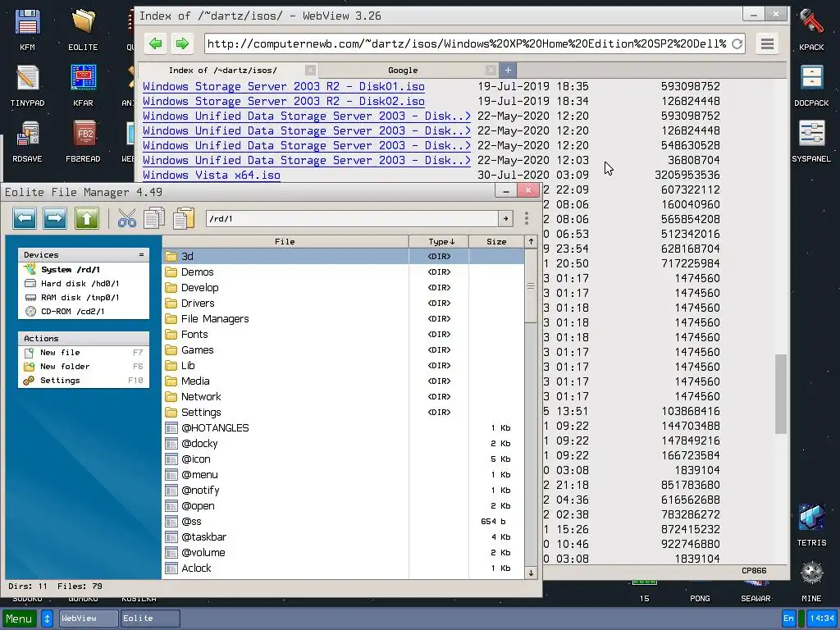Image resolution: width=840 pixels, height=630 pixels.
Task: Open SYSPANEL desktop icon
Action: coord(811,141)
